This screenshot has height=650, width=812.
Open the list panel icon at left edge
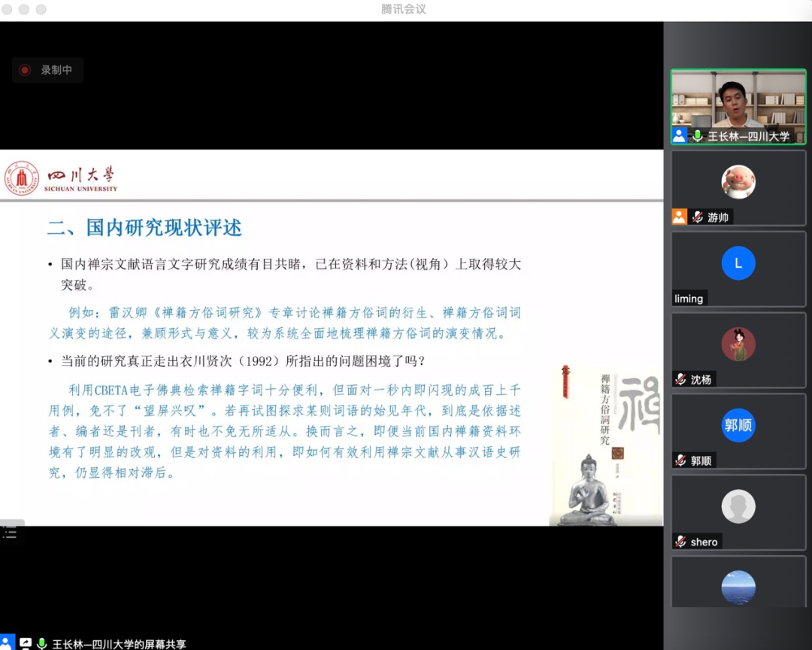[x=10, y=533]
